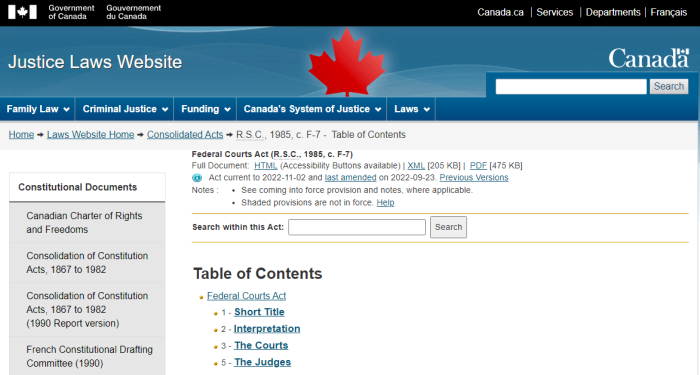Click the site search text field
This screenshot has height=375, width=700.
pyautogui.click(x=571, y=87)
